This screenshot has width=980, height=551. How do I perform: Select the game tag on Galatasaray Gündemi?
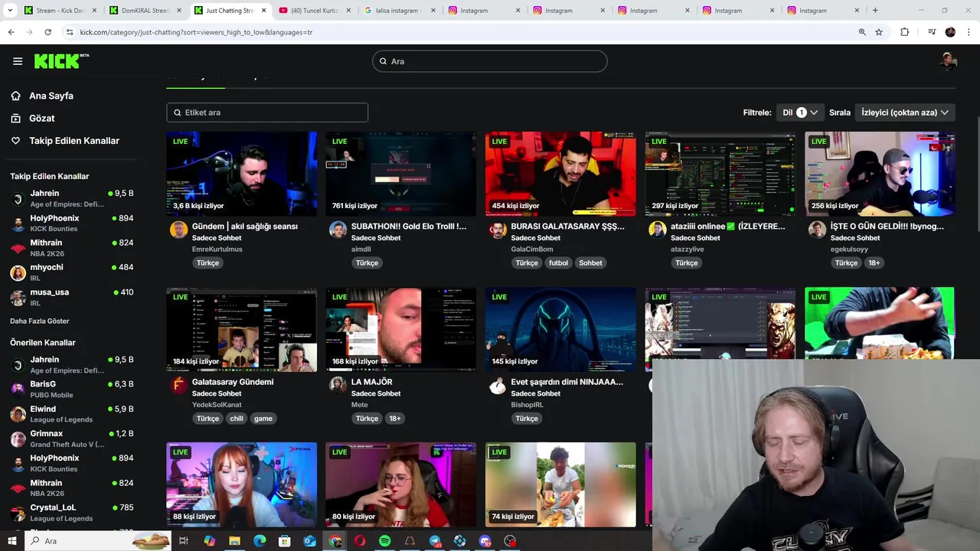tap(263, 419)
